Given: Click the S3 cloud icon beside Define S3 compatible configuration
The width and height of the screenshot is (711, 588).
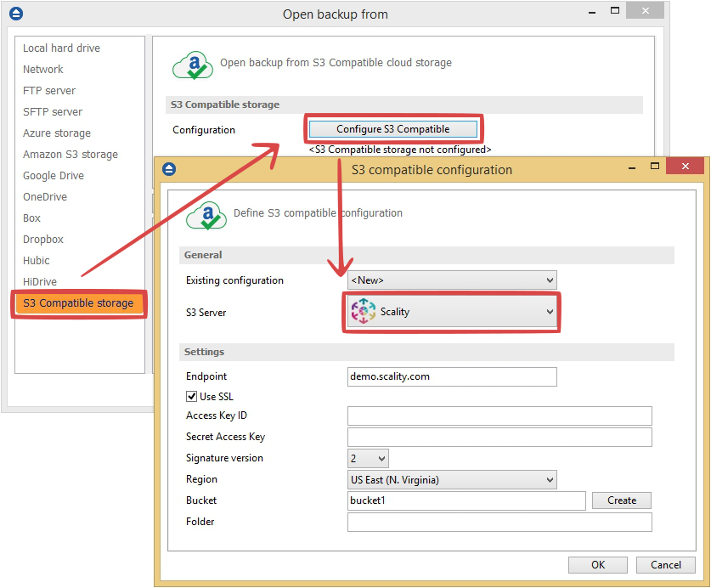Looking at the screenshot, I should pos(206,216).
